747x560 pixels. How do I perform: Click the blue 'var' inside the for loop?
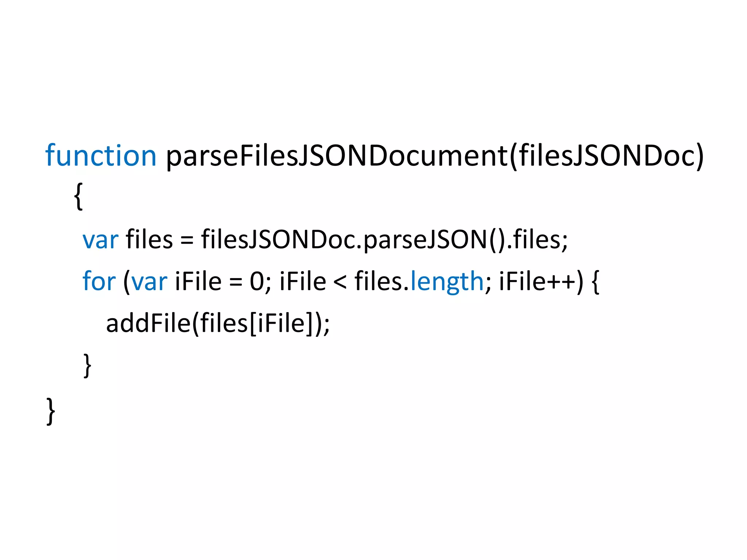pyautogui.click(x=149, y=283)
